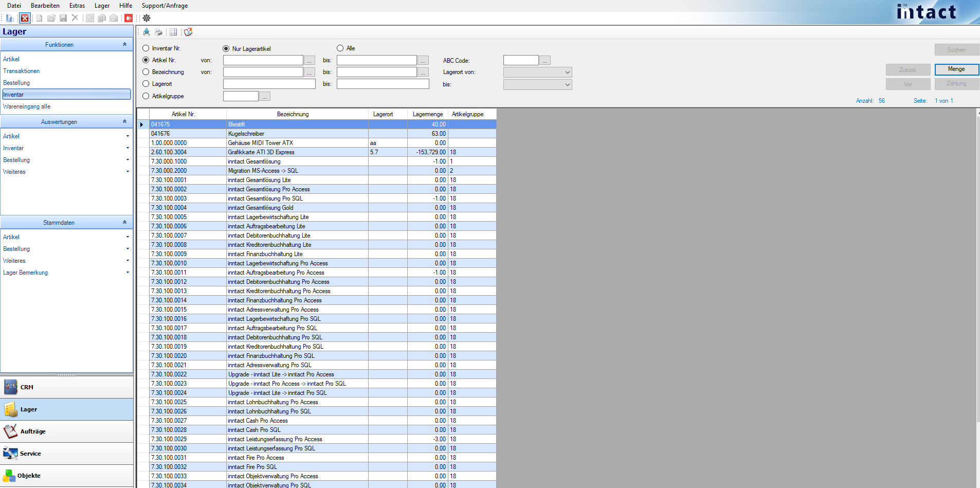The image size is (980, 488).
Task: Click the module overview books icon
Action: click(10, 18)
